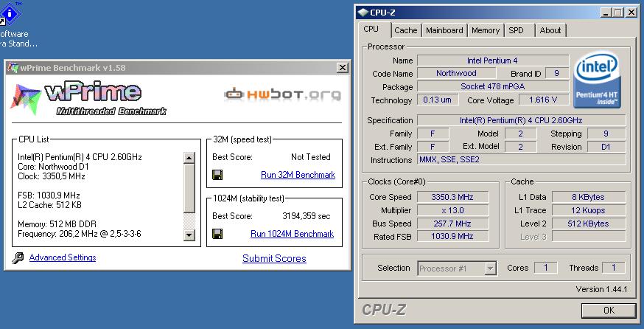644x329 pixels.
Task: Click the wPrime title bar app icon
Action: coord(13,67)
